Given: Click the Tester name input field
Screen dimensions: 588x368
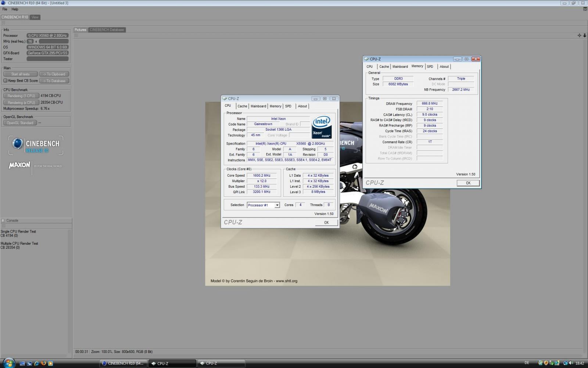Looking at the screenshot, I should 47,59.
